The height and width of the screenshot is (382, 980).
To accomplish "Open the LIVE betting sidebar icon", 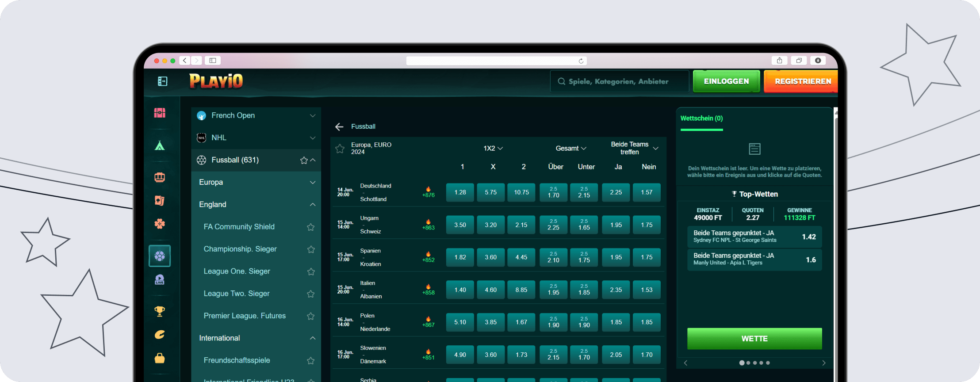I will point(160,279).
